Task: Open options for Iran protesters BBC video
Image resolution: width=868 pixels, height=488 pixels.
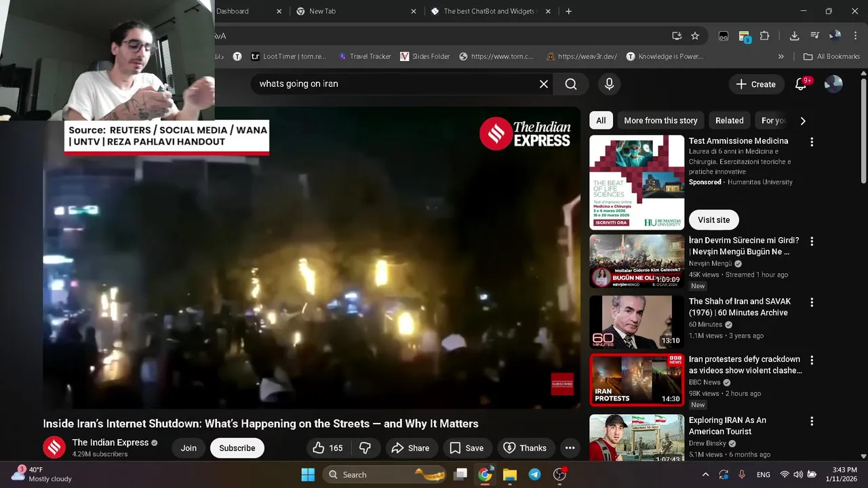Action: (812, 360)
